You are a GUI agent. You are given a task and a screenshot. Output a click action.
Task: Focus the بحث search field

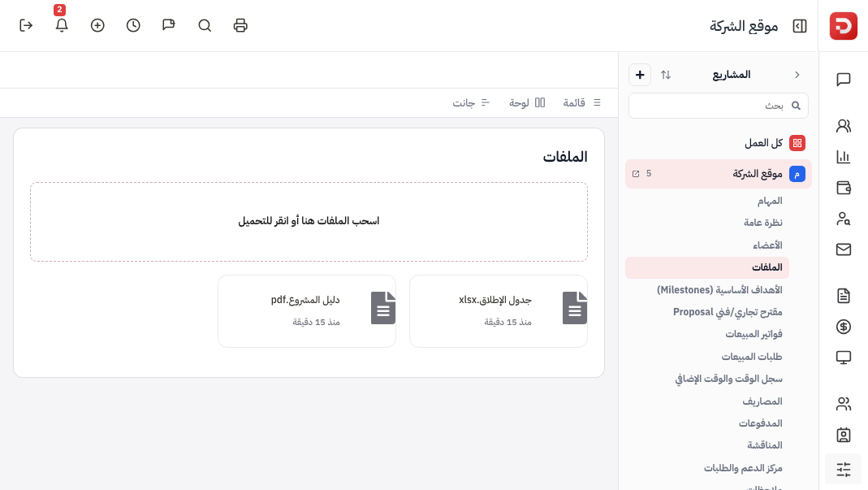click(x=718, y=106)
